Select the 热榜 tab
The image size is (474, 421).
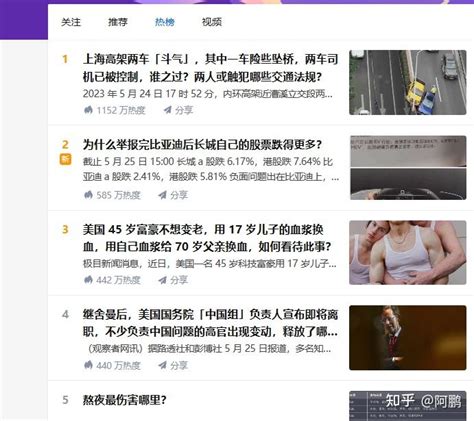pos(165,22)
